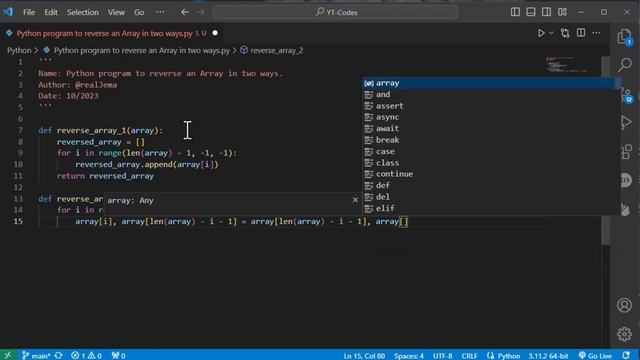Go back with the navigation arrow

point(185,12)
